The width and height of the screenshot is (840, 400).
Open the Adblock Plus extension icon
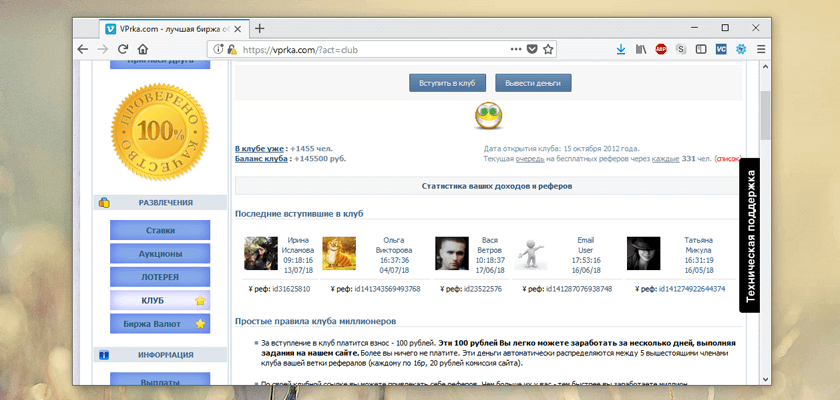pos(661,49)
